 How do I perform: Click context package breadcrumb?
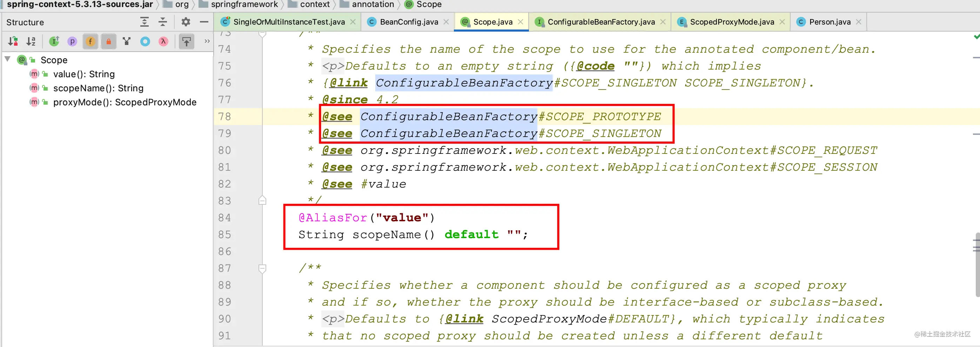(309, 4)
